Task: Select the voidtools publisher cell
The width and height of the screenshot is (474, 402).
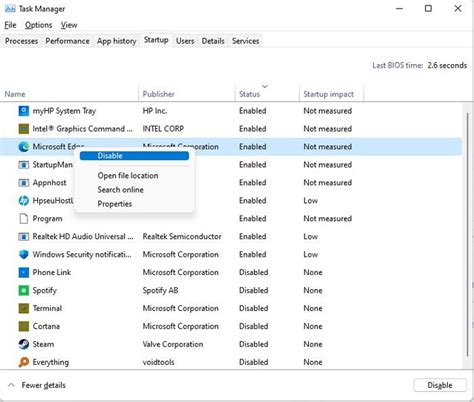Action: pyautogui.click(x=158, y=362)
